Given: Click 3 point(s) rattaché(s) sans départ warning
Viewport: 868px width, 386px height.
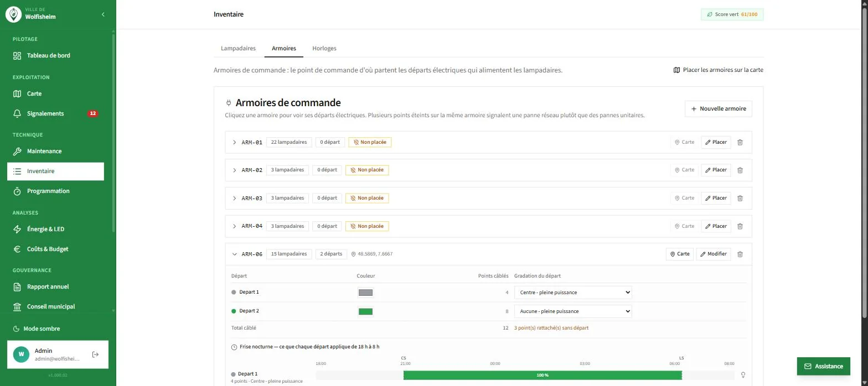Looking at the screenshot, I should 551,328.
